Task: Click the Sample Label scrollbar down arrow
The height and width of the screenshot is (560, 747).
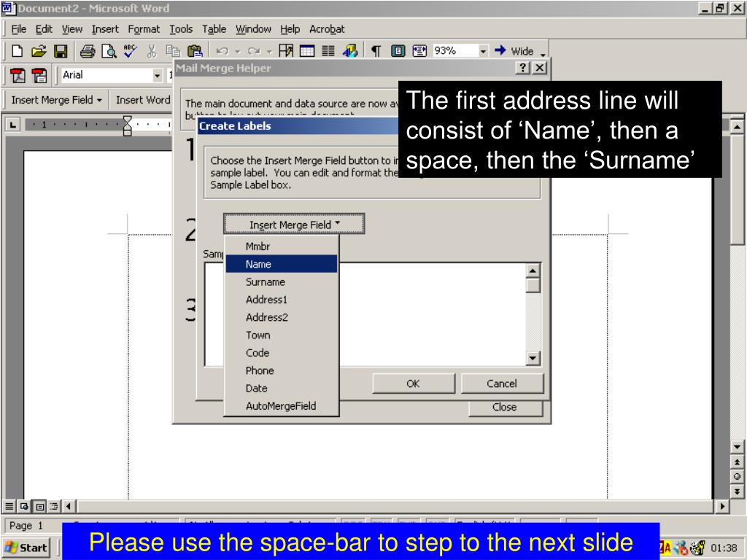Action: coord(533,358)
